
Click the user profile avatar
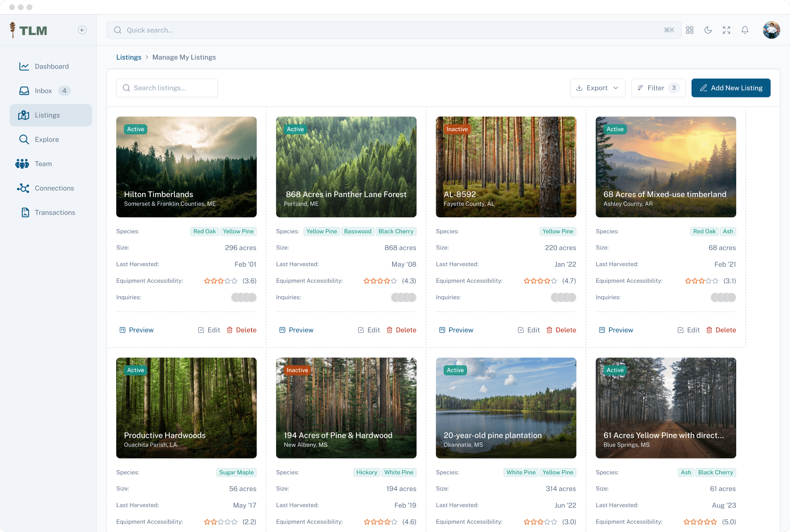[x=771, y=30]
